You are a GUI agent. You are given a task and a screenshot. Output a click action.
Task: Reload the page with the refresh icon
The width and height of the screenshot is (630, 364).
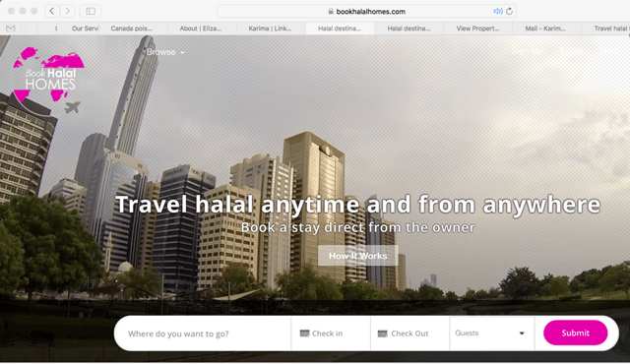coord(510,11)
